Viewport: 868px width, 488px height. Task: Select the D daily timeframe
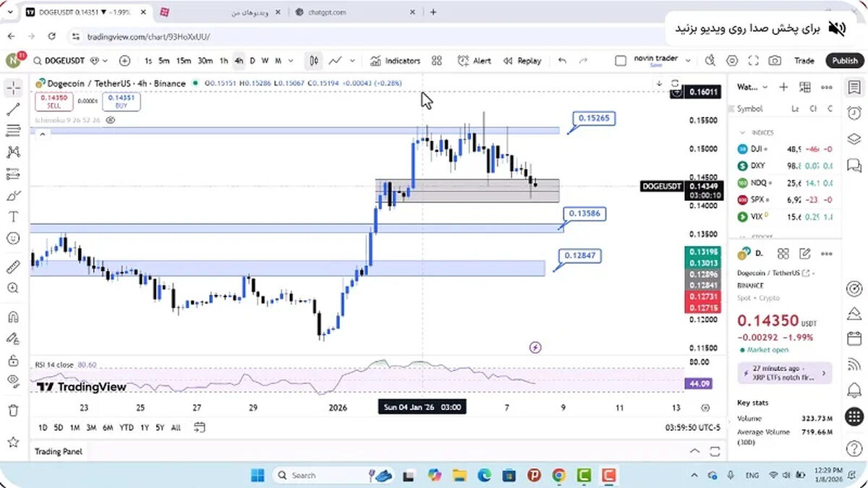(254, 61)
